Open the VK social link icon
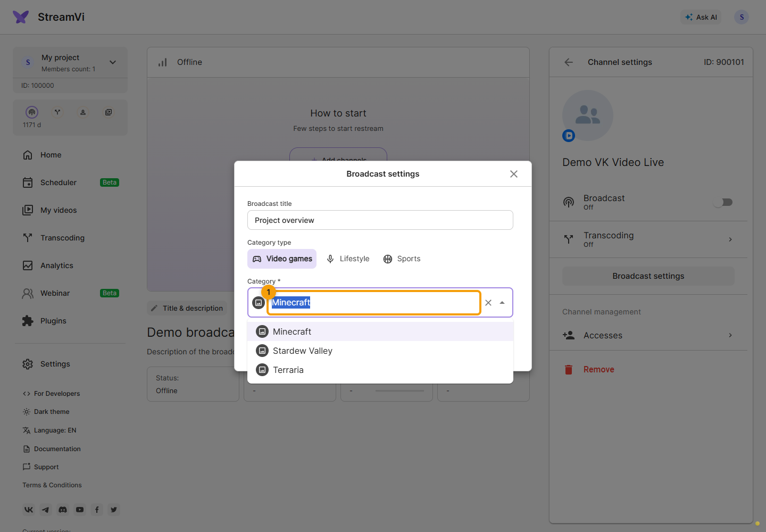 coord(29,510)
